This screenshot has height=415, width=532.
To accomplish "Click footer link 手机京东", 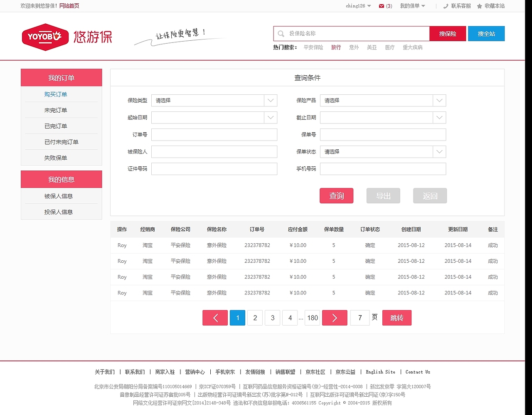I will [x=225, y=372].
